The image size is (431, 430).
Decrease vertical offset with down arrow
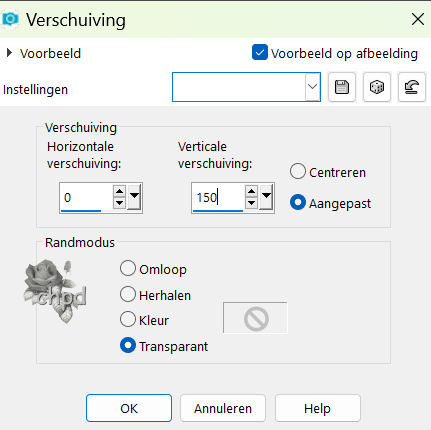(251, 203)
